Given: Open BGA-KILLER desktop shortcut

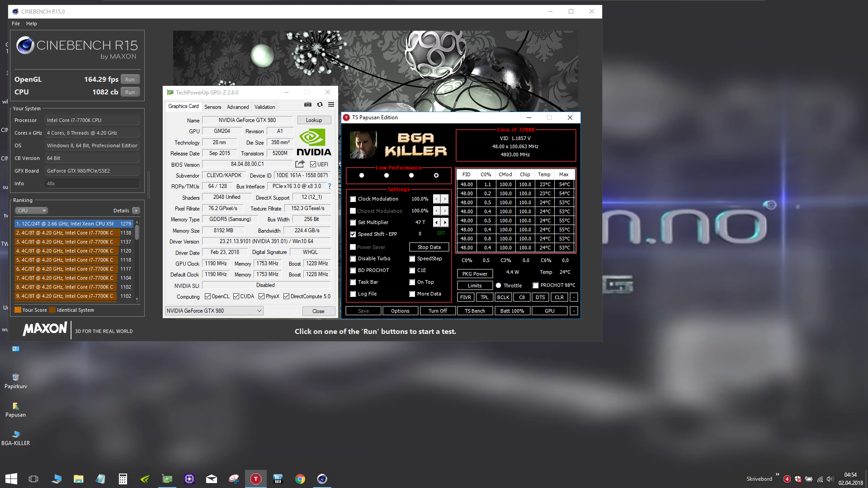Looking at the screenshot, I should [x=16, y=438].
